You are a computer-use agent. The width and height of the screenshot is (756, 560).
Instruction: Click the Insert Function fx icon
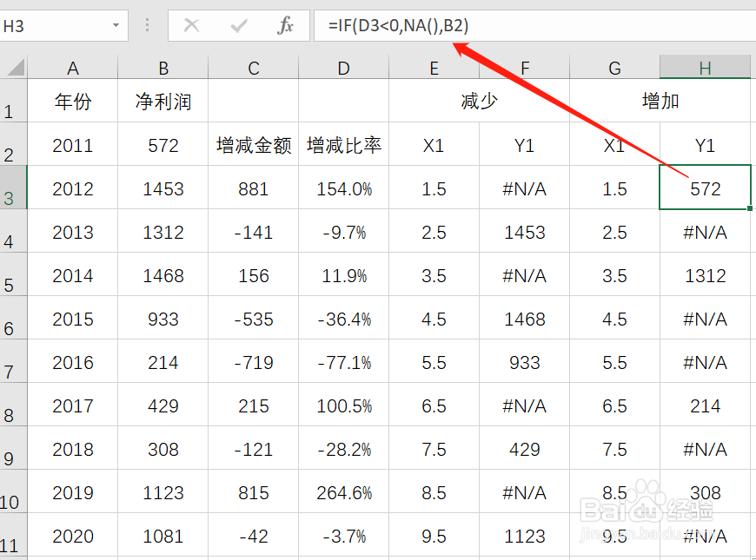[x=285, y=25]
